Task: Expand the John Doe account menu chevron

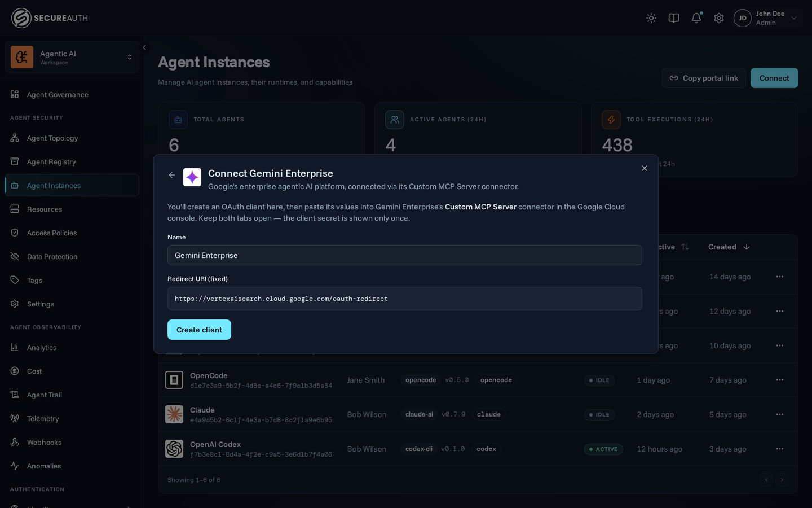Action: (794, 18)
